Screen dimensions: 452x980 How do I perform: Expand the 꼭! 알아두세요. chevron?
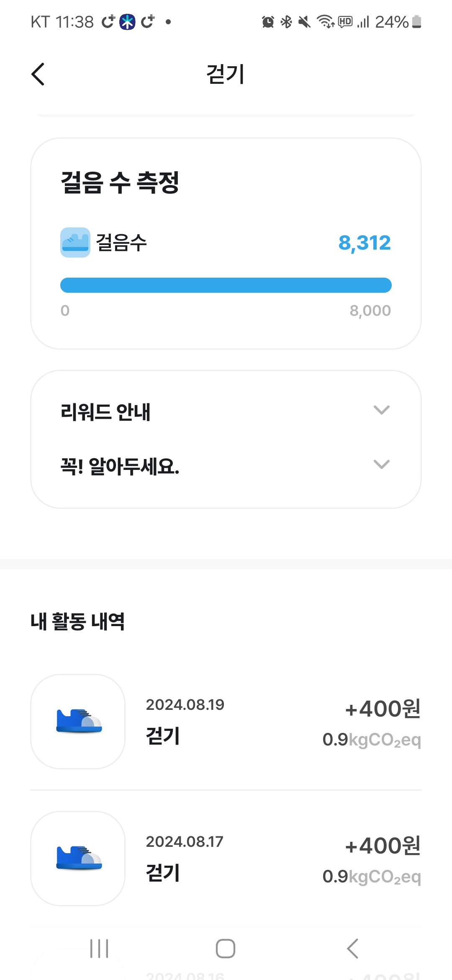click(381, 464)
